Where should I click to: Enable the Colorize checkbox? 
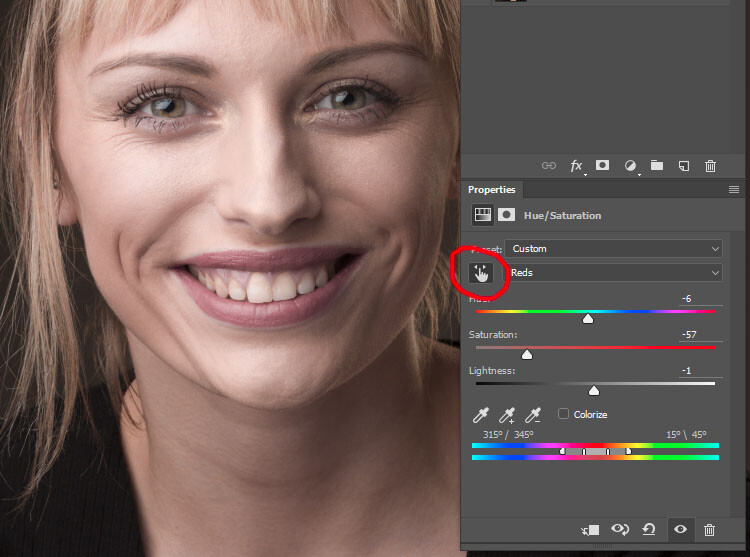(x=564, y=414)
